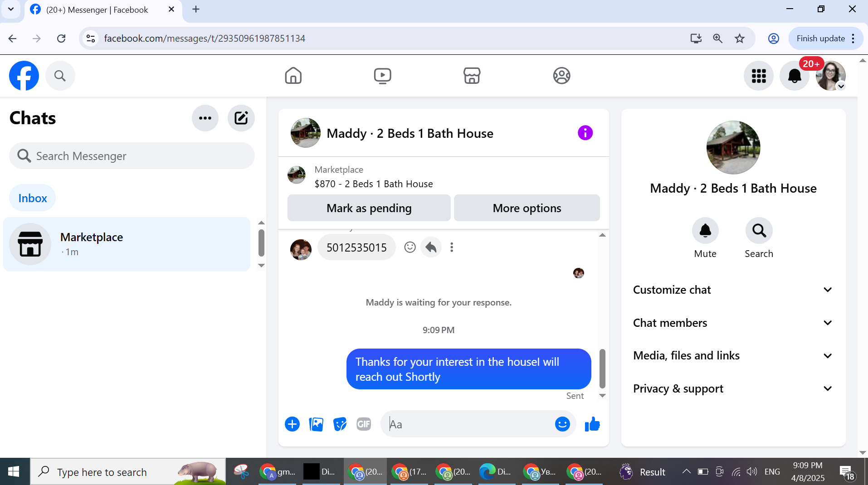Click the Facebook search magnifier icon
Viewport: 868px width, 485px height.
60,76
